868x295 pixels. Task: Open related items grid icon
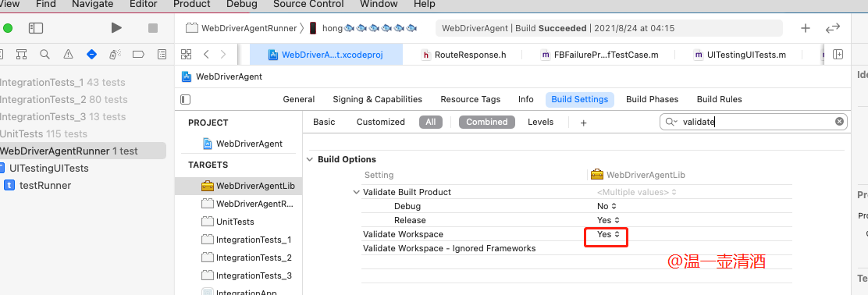[x=186, y=55]
